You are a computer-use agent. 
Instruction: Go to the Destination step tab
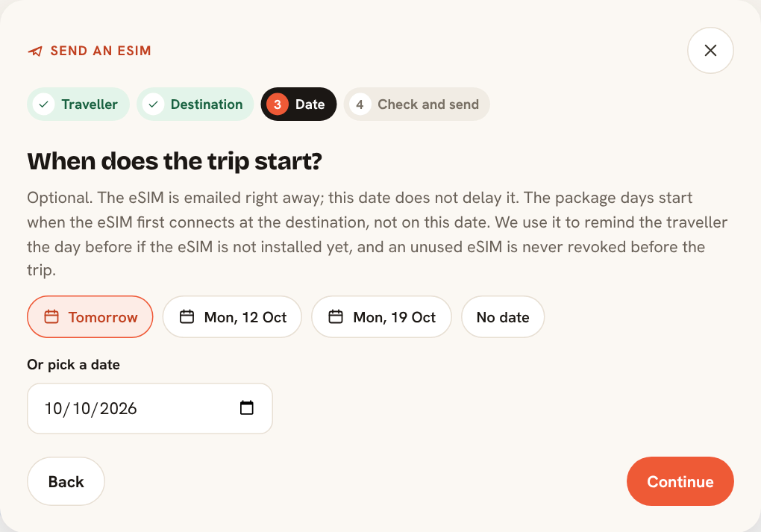tap(195, 104)
